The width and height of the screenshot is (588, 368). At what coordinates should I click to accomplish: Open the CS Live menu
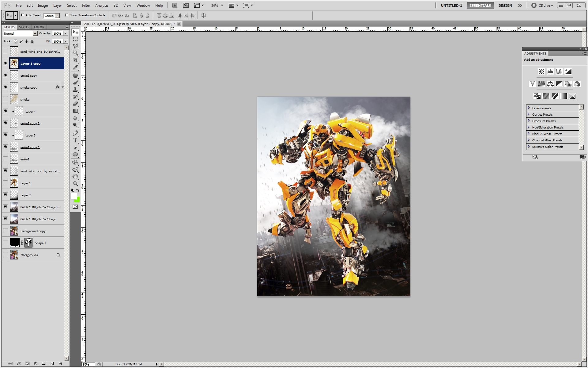coord(542,6)
